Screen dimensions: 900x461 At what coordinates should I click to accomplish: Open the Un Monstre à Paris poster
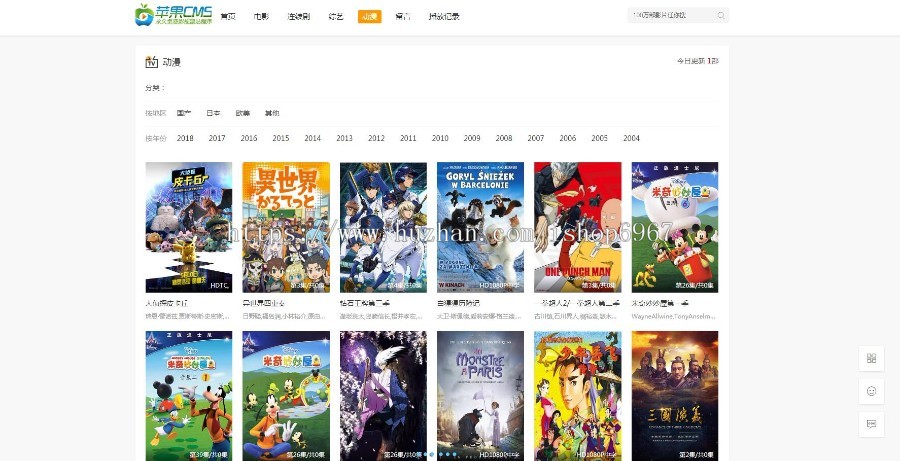[480, 396]
